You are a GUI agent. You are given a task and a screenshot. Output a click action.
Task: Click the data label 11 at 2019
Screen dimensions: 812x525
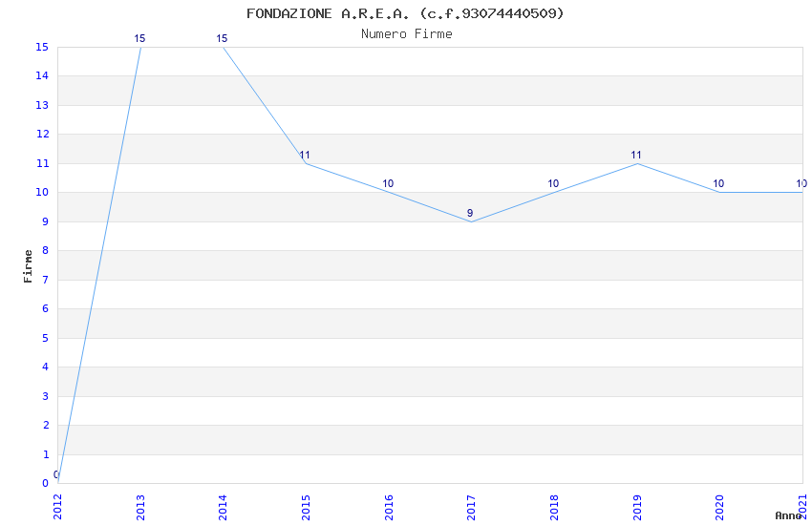tap(636, 156)
